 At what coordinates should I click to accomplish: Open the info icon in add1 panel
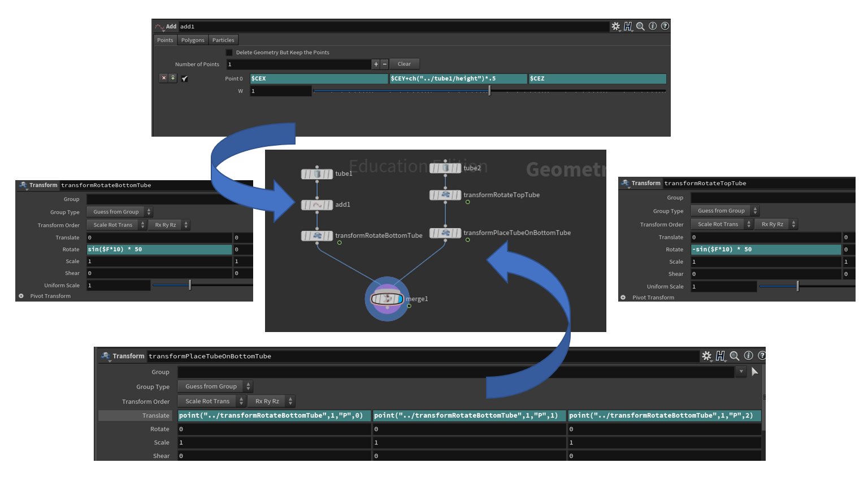pyautogui.click(x=653, y=26)
